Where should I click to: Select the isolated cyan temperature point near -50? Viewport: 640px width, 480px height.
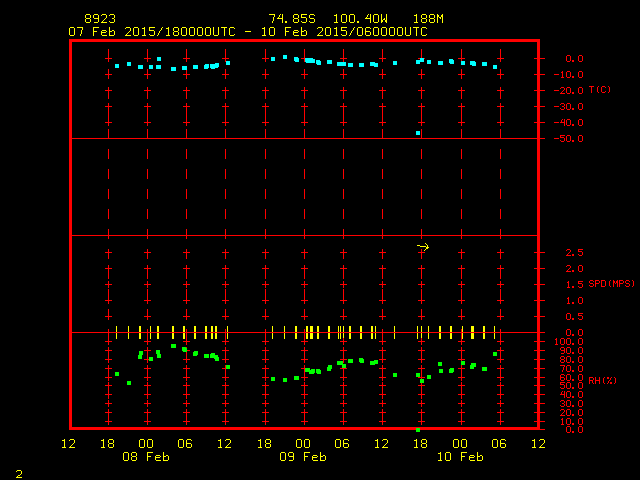pos(418,133)
